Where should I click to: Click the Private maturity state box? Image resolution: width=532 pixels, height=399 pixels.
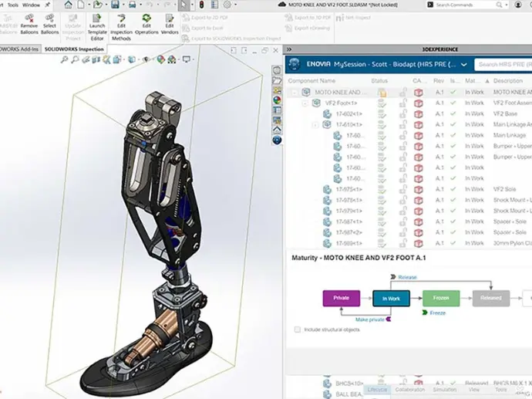click(x=341, y=298)
